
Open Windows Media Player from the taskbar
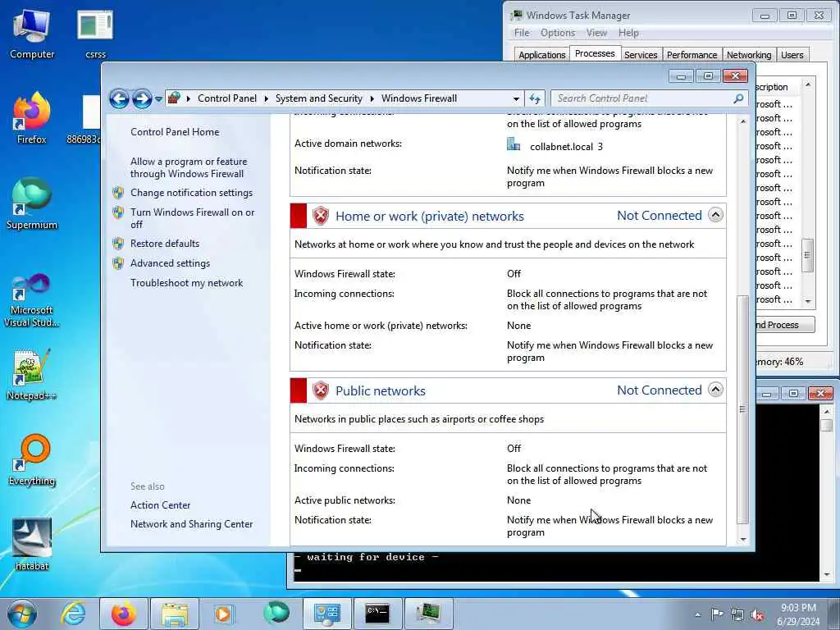[x=223, y=614]
